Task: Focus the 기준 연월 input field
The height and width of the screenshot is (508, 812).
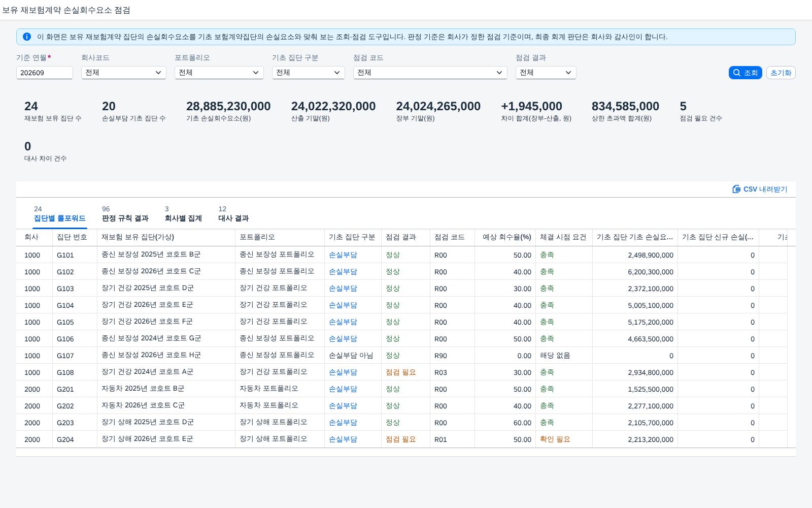Action: pyautogui.click(x=45, y=73)
